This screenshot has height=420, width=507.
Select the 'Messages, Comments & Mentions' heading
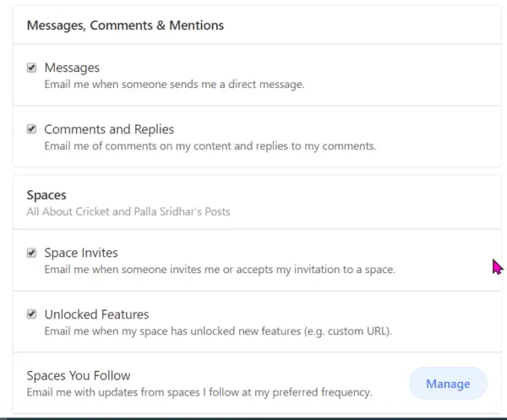click(x=125, y=25)
